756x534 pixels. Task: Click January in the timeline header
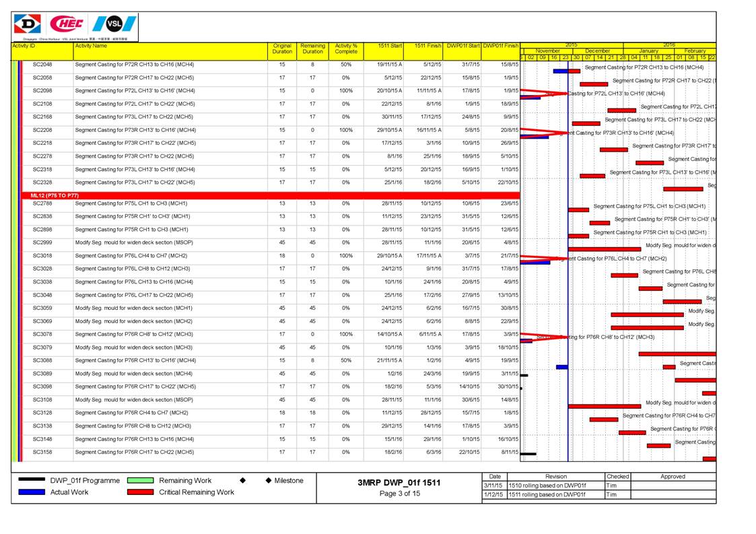[648, 51]
